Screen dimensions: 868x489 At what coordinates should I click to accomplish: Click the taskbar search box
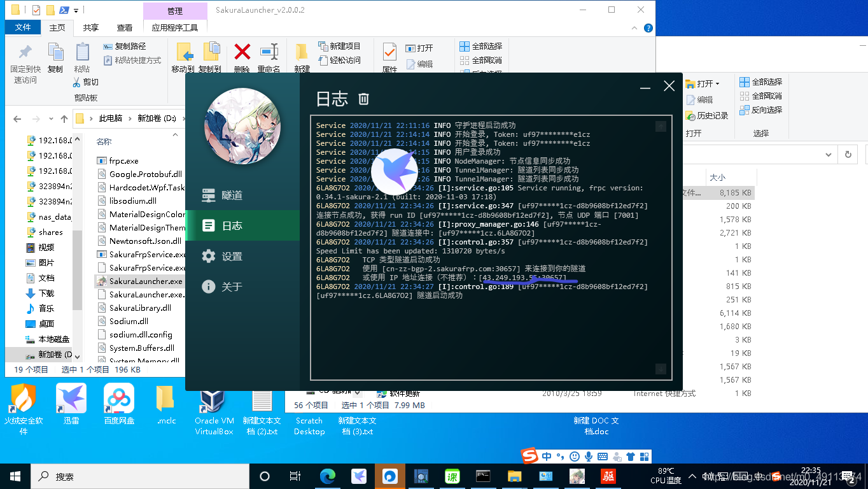pyautogui.click(x=140, y=476)
